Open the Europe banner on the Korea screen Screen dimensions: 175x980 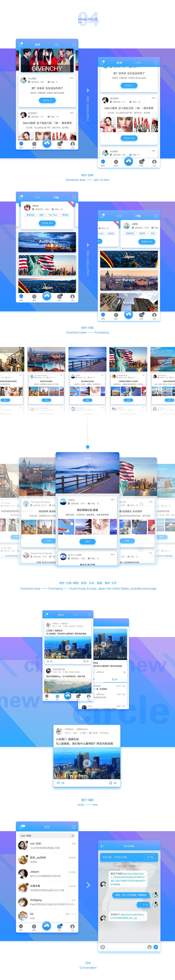coord(129,280)
